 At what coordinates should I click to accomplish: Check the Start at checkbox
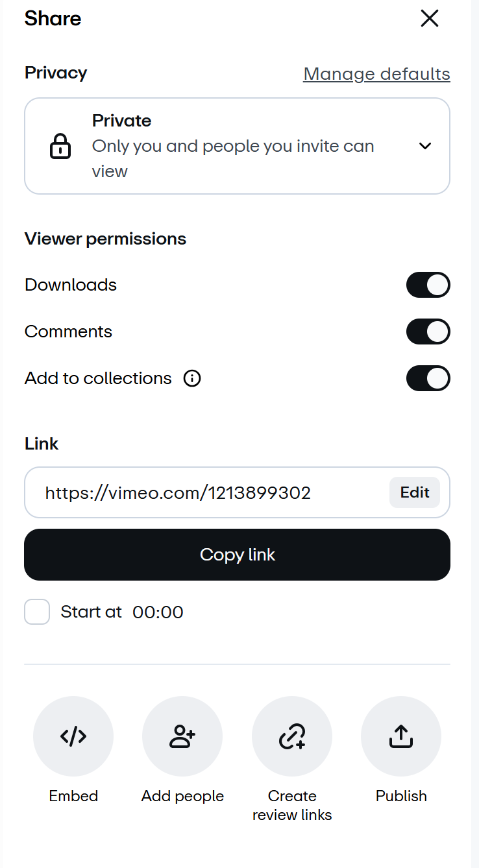[x=37, y=612]
